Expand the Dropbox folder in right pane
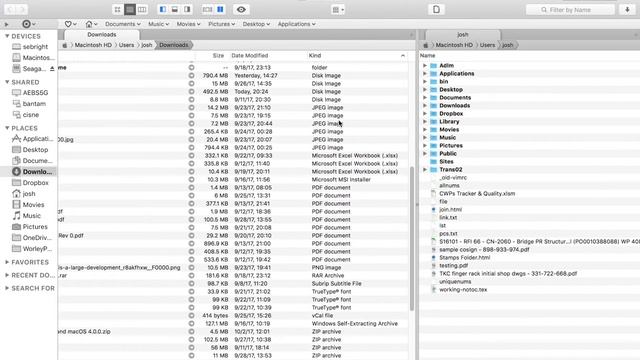Viewport: 640px width, 360px height. click(x=425, y=113)
